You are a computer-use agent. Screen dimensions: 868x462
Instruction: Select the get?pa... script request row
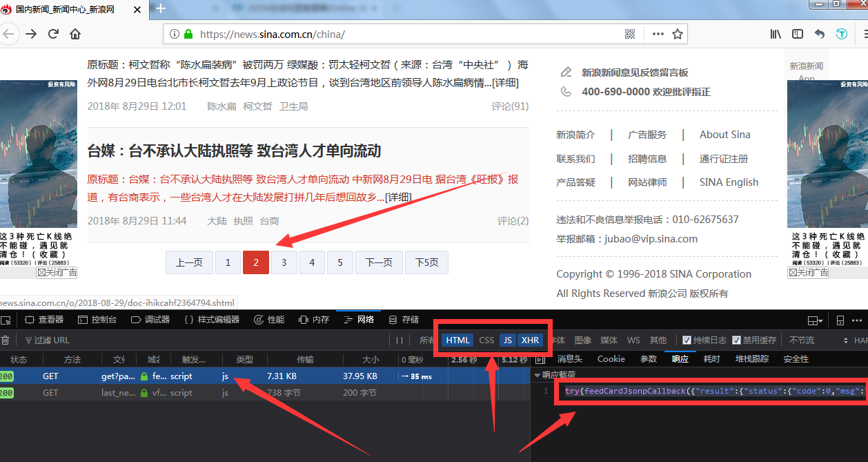(266, 376)
